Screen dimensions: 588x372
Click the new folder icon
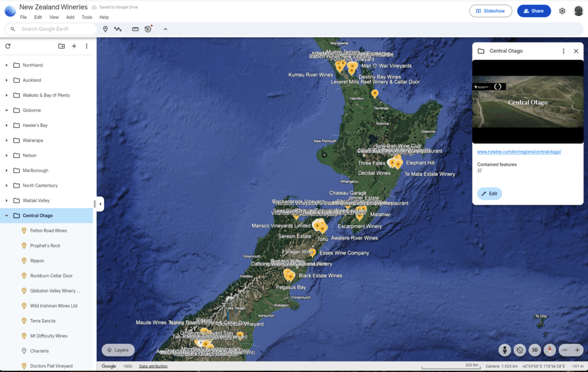(61, 46)
